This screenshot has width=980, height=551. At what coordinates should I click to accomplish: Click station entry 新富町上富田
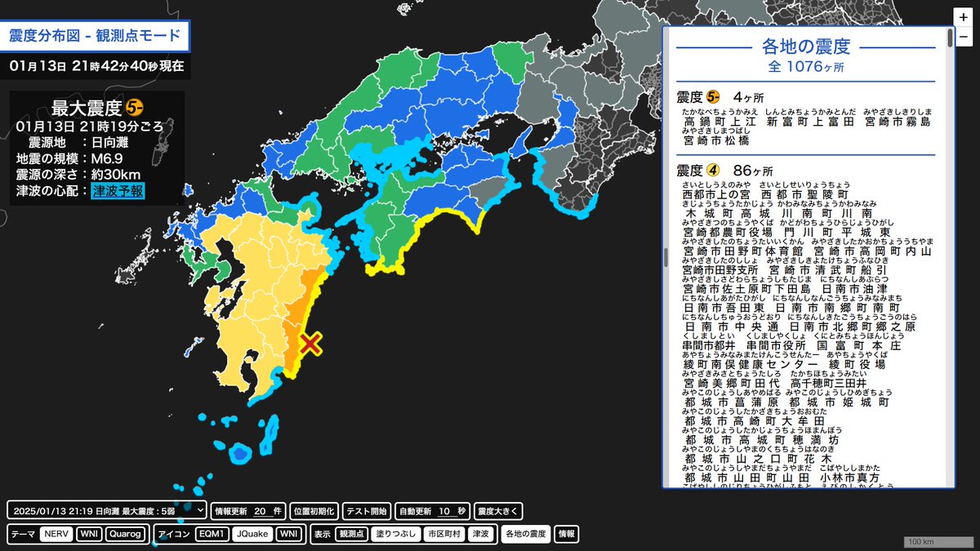810,122
